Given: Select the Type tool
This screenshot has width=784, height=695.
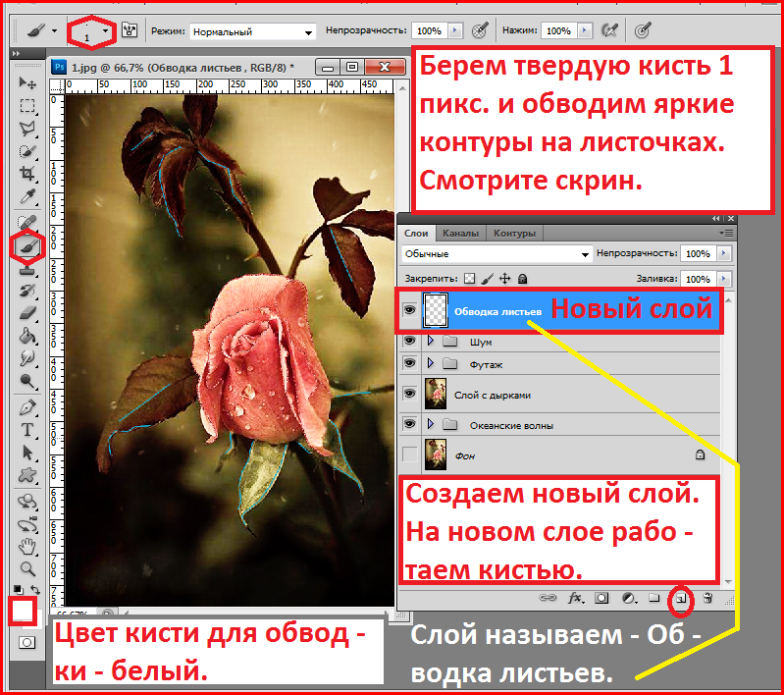Looking at the screenshot, I should coord(27,430).
